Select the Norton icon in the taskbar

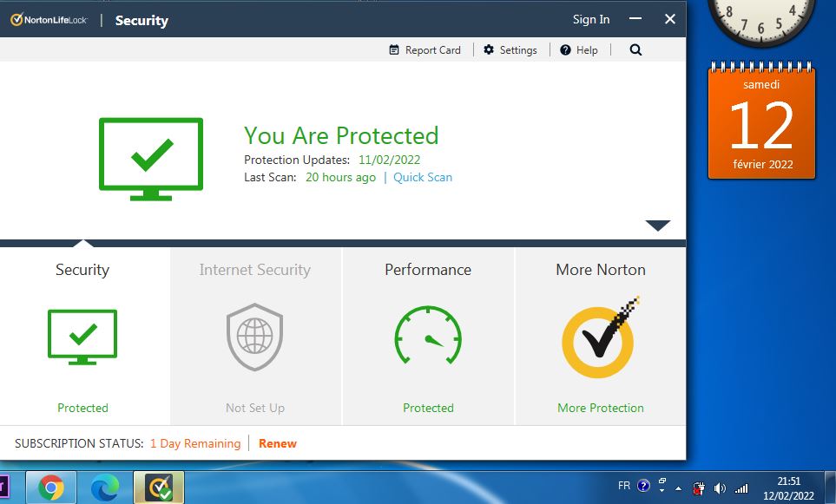tap(158, 488)
